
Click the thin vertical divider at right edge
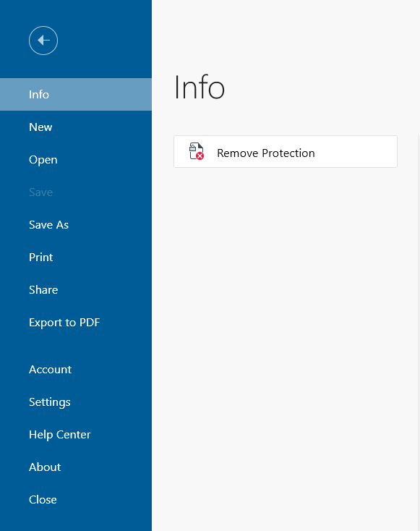click(419, 332)
